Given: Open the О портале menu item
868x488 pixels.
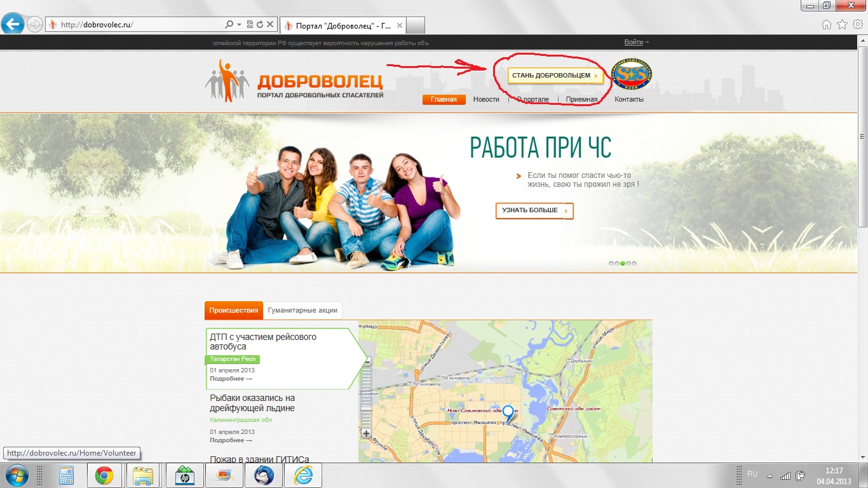Looking at the screenshot, I should click(532, 99).
